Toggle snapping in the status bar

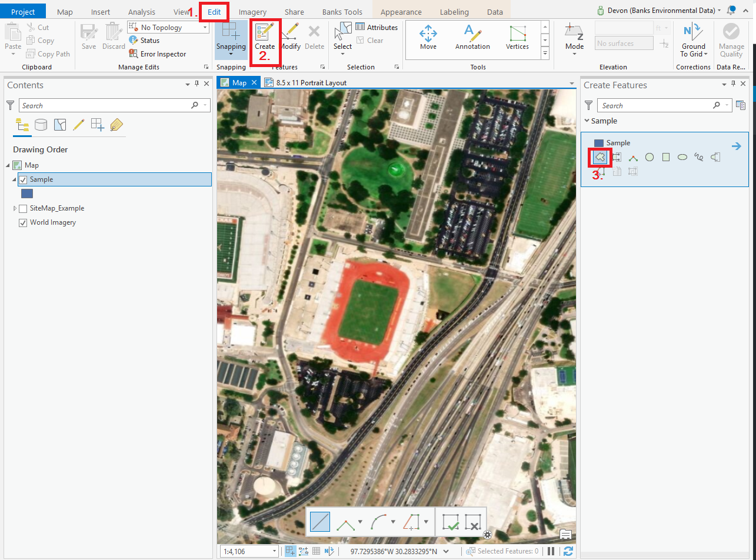point(291,551)
